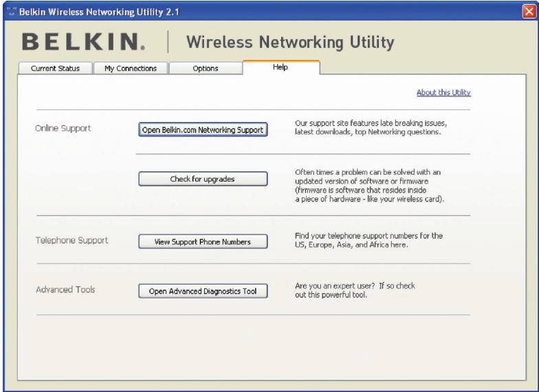Screen dimensions: 539x392
Task: Click the Belkin title bar app icon
Action: coord(12,12)
